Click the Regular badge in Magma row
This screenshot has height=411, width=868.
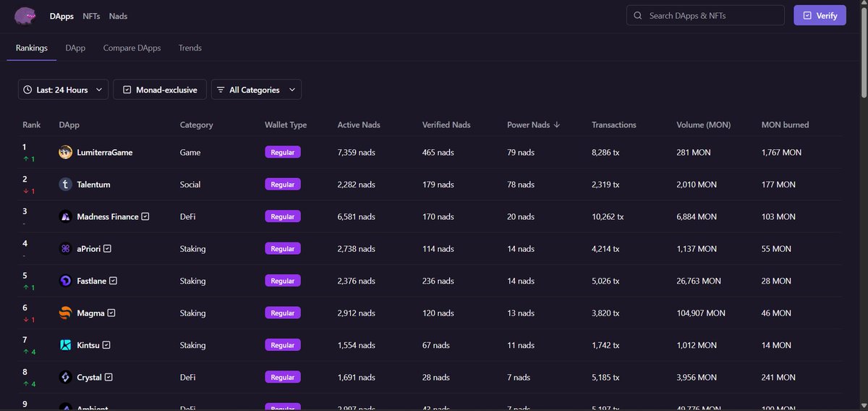[282, 313]
